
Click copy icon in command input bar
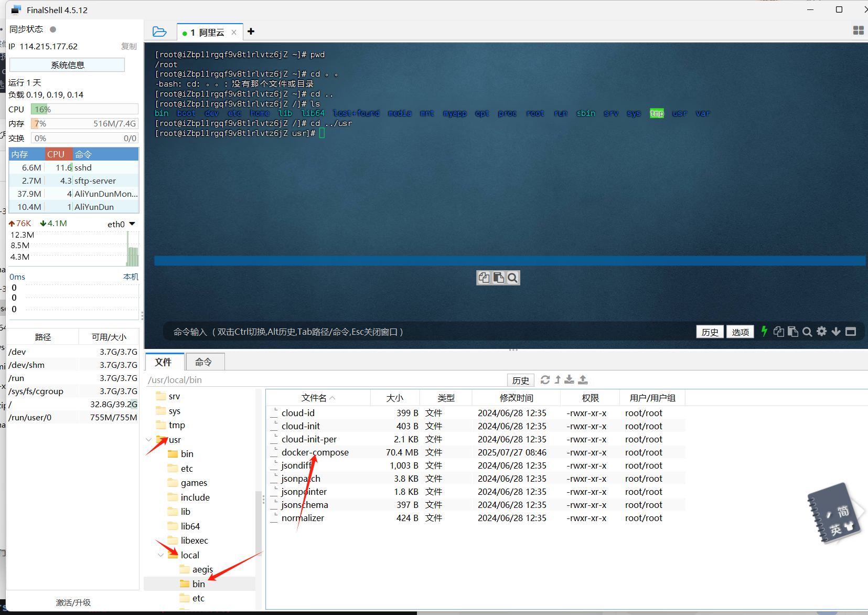point(779,332)
